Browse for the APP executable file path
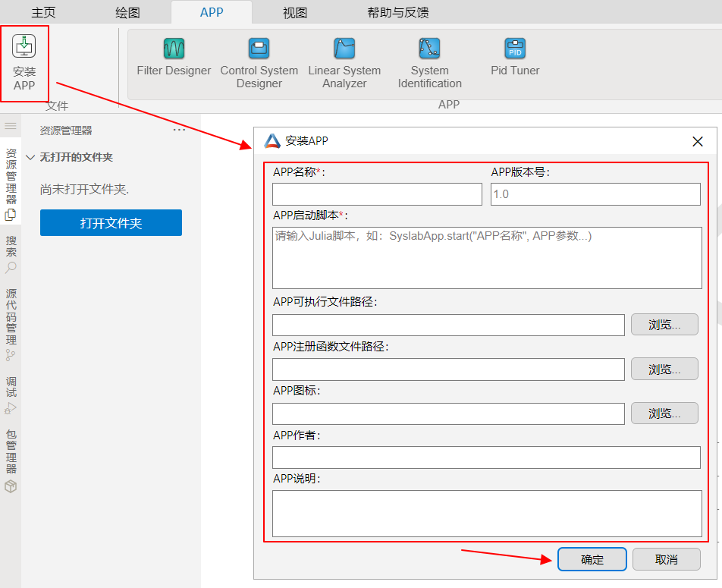Viewport: 722px width, 588px height. [664, 324]
